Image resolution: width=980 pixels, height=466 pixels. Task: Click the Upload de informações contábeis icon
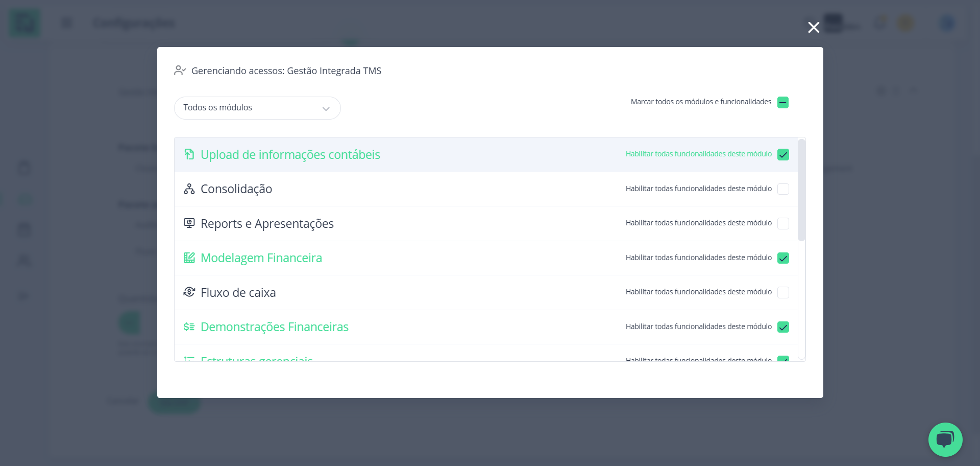189,154
